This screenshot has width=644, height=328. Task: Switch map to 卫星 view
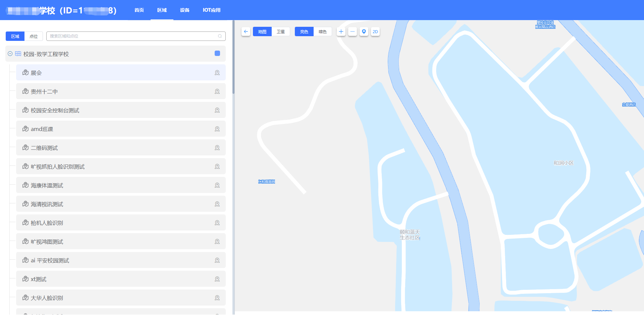pyautogui.click(x=281, y=31)
